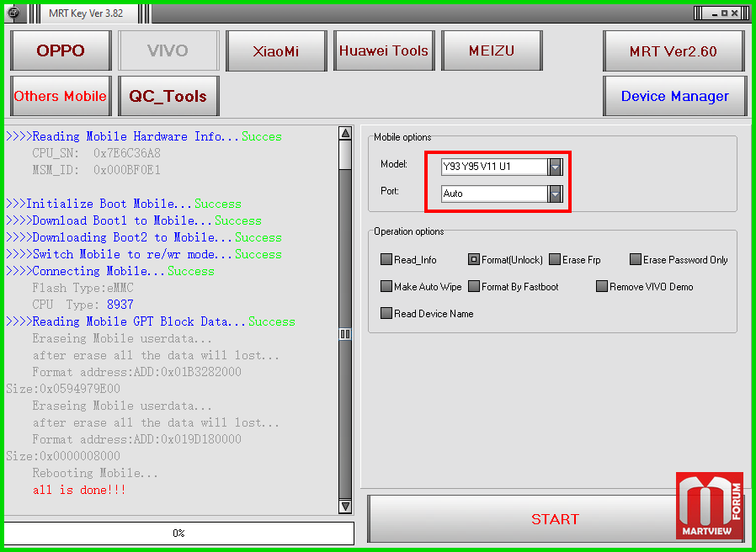Enable Erase Password Only checkbox
756x552 pixels.
(x=636, y=259)
